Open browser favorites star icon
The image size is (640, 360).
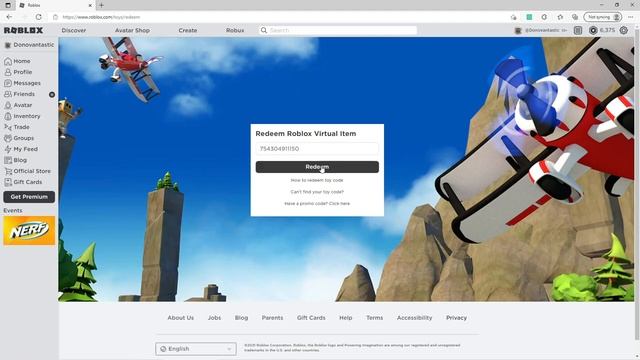click(560, 17)
